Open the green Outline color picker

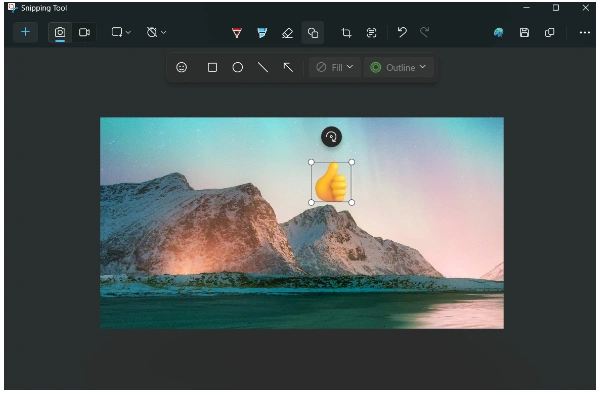398,67
